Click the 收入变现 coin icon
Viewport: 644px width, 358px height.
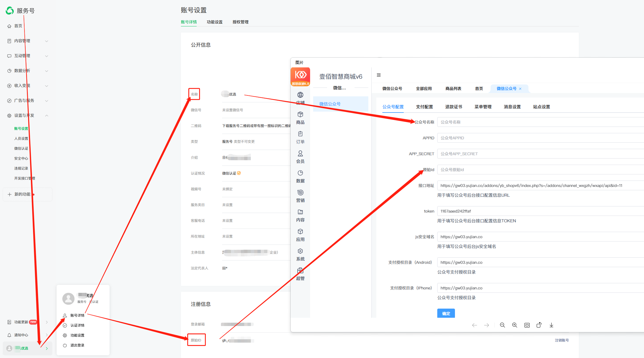point(9,86)
